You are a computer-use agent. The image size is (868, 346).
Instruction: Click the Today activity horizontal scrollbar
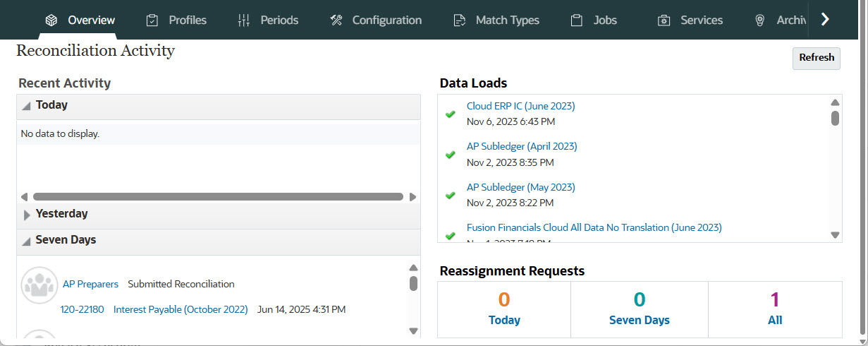tap(218, 197)
